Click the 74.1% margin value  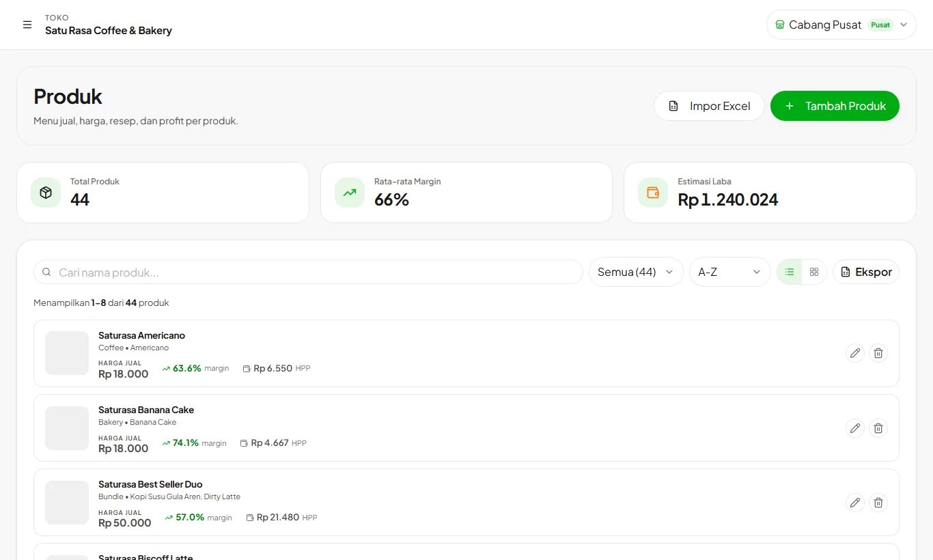click(x=186, y=443)
